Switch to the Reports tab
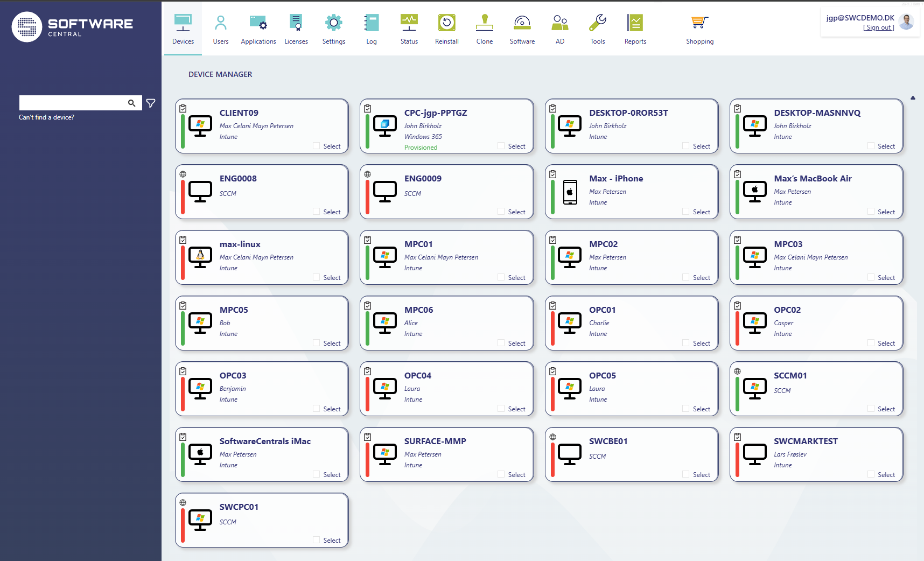This screenshot has width=924, height=561. 635,30
